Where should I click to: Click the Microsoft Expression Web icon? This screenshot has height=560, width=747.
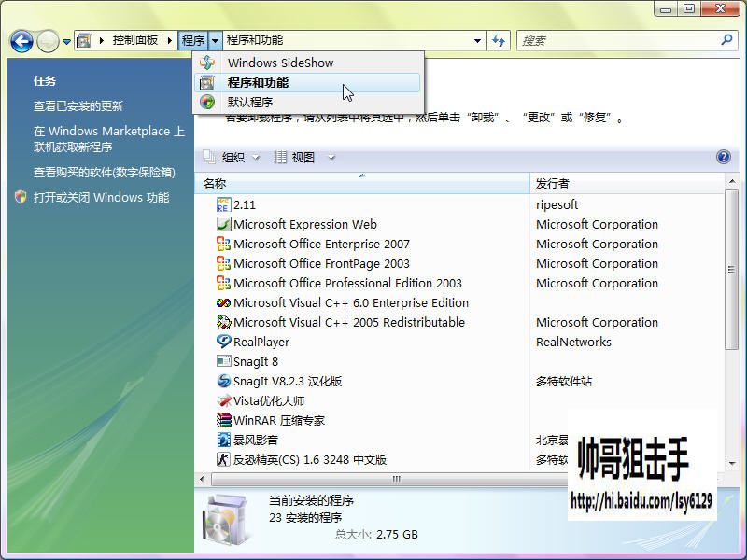point(223,224)
